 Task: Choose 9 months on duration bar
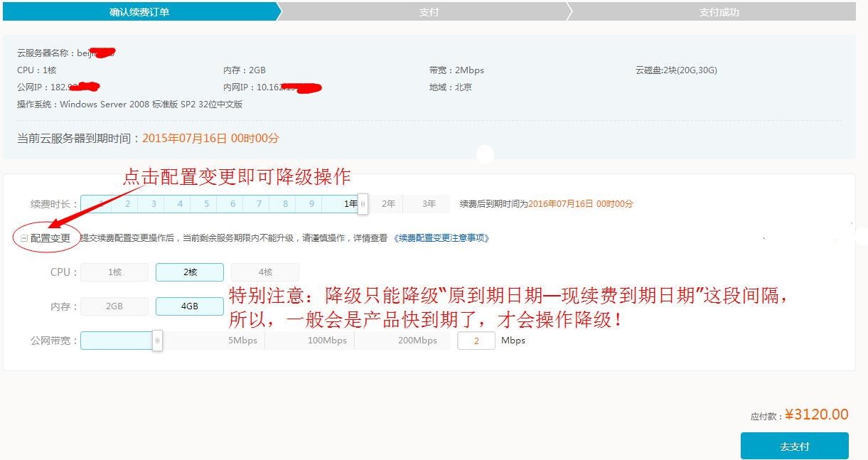pyautogui.click(x=311, y=203)
